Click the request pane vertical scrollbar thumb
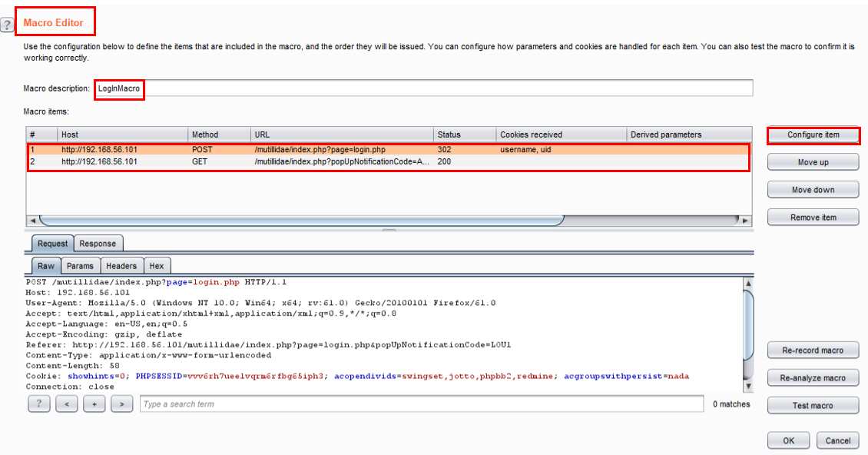Image resolution: width=868 pixels, height=455 pixels. click(748, 326)
